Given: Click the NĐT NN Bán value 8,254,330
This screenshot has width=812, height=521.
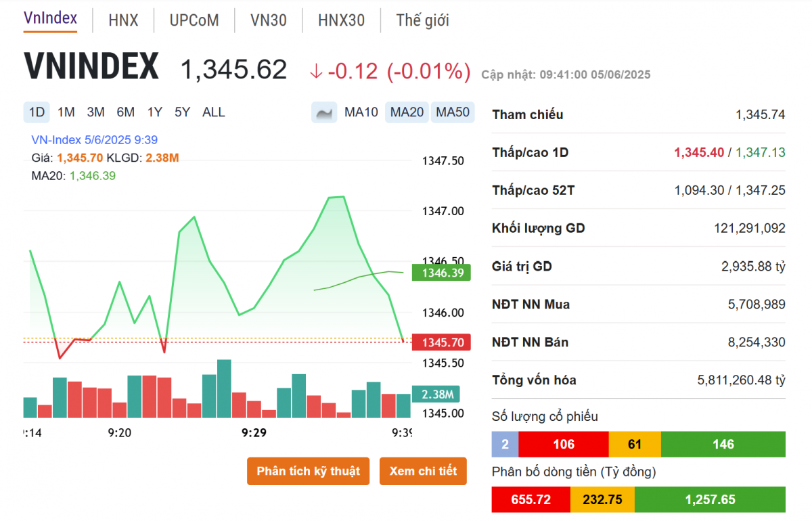Looking at the screenshot, I should [x=757, y=342].
